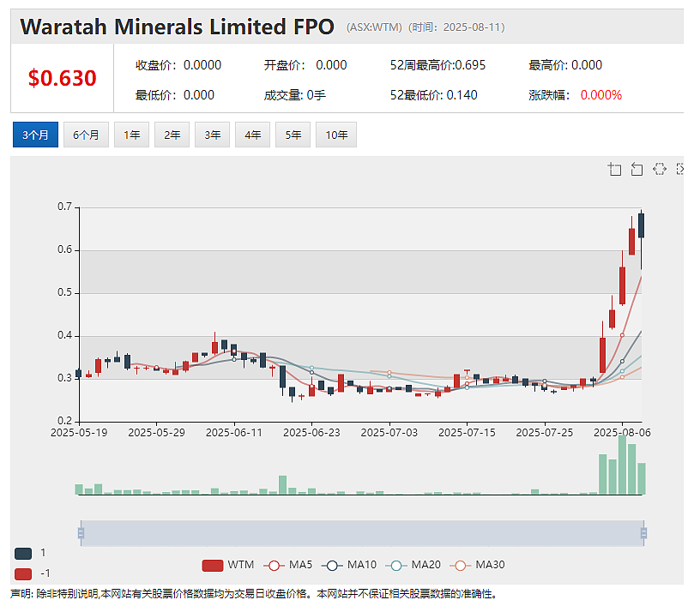The width and height of the screenshot is (700, 612).
Task: Select the 3个月 time range tab
Action: [35, 135]
